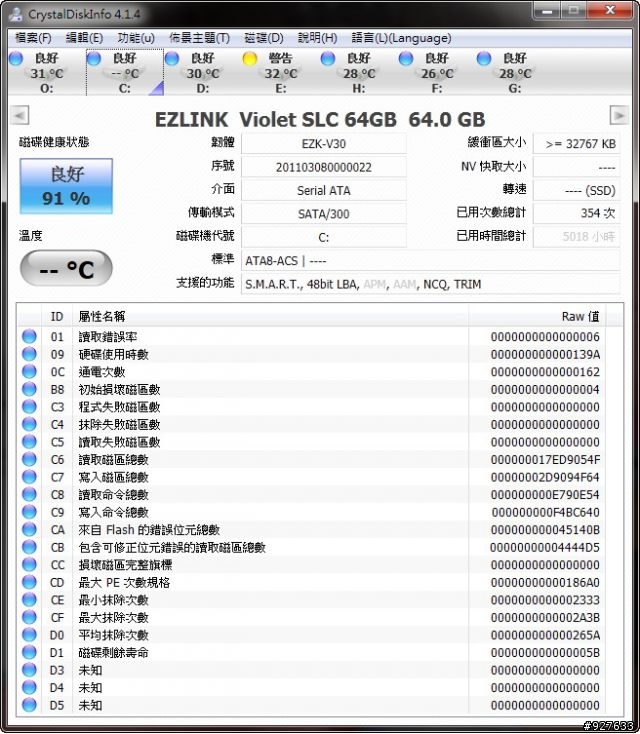The image size is (640, 734).
Task: Click the interface field Serial ATA
Action: click(324, 191)
